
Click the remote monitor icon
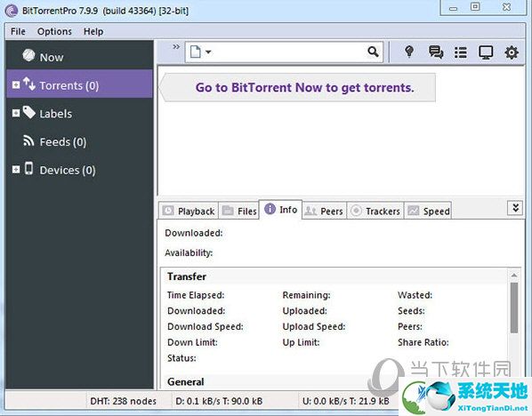pyautogui.click(x=486, y=52)
